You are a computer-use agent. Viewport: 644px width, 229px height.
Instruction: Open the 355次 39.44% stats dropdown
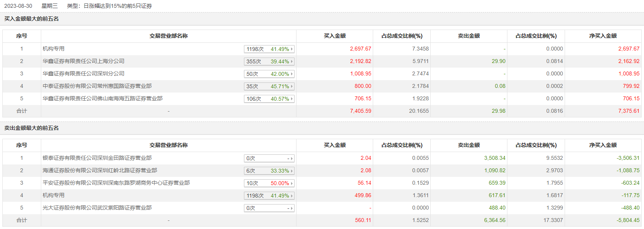click(269, 61)
